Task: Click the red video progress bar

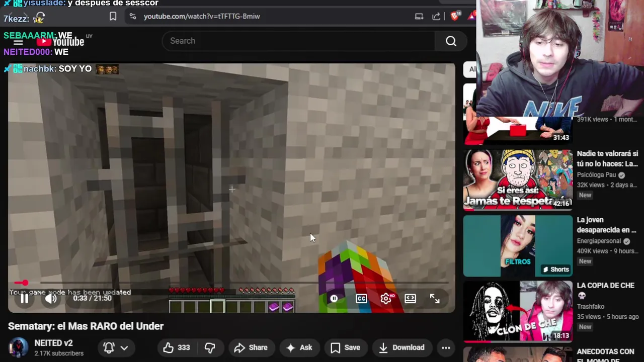Action: tap(231, 283)
